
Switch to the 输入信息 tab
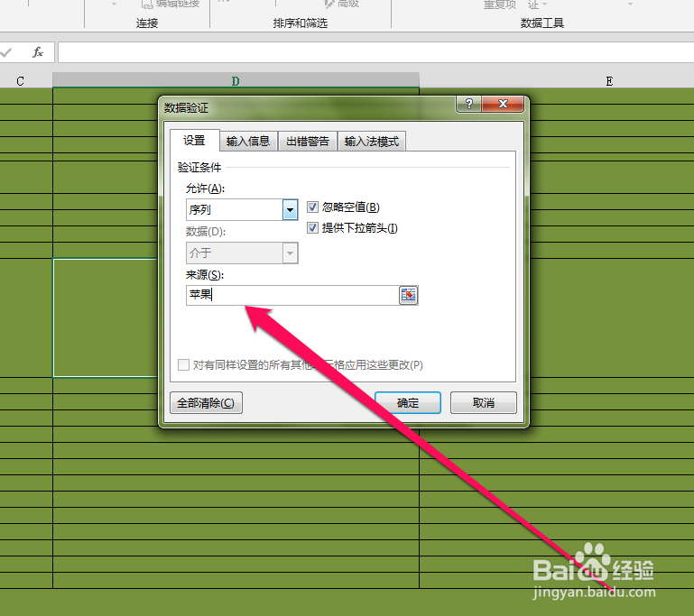pyautogui.click(x=248, y=141)
